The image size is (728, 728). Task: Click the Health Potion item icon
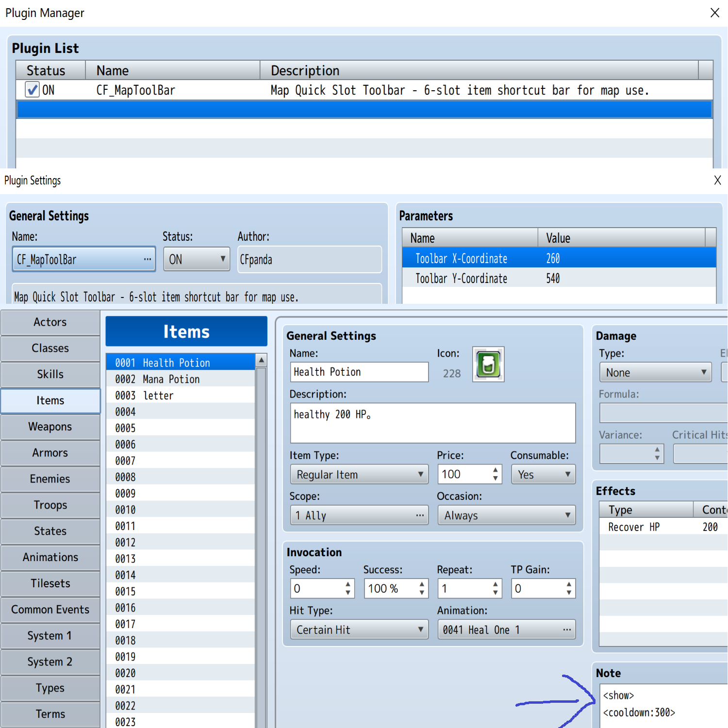click(x=488, y=364)
